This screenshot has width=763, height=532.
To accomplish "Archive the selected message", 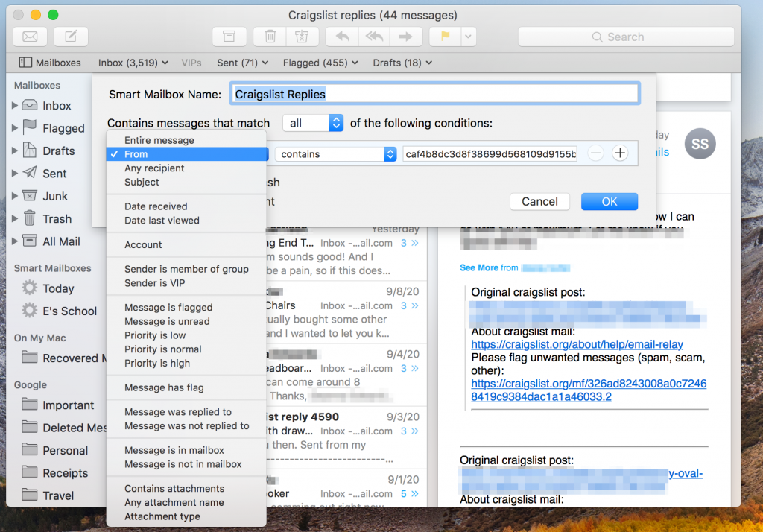I will pos(229,37).
